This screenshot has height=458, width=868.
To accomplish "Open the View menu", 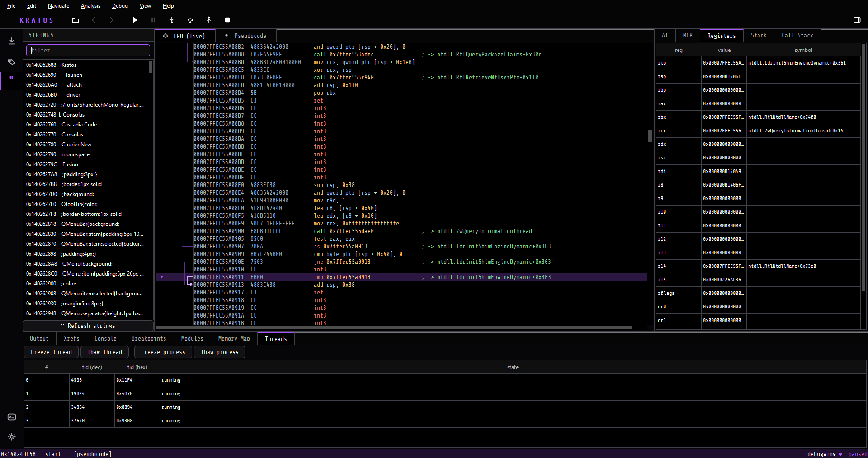I will pyautogui.click(x=145, y=6).
